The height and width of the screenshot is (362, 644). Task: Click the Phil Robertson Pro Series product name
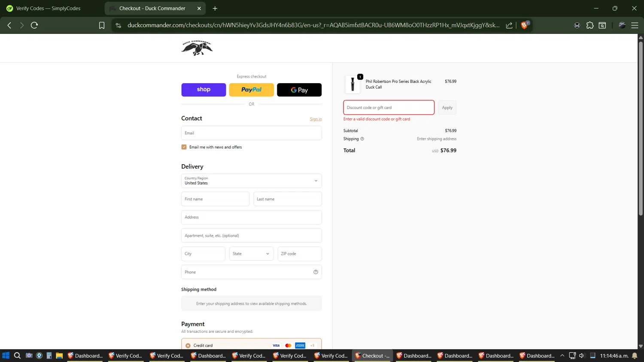pyautogui.click(x=398, y=84)
